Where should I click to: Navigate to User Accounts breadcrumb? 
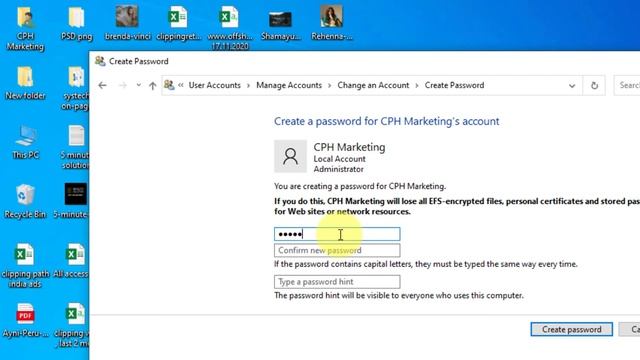(x=215, y=85)
